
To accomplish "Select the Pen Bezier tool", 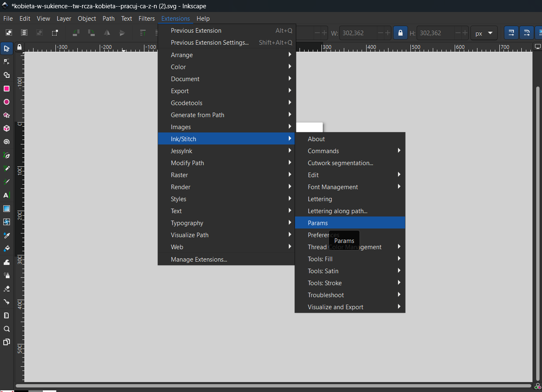I will coord(7,155).
